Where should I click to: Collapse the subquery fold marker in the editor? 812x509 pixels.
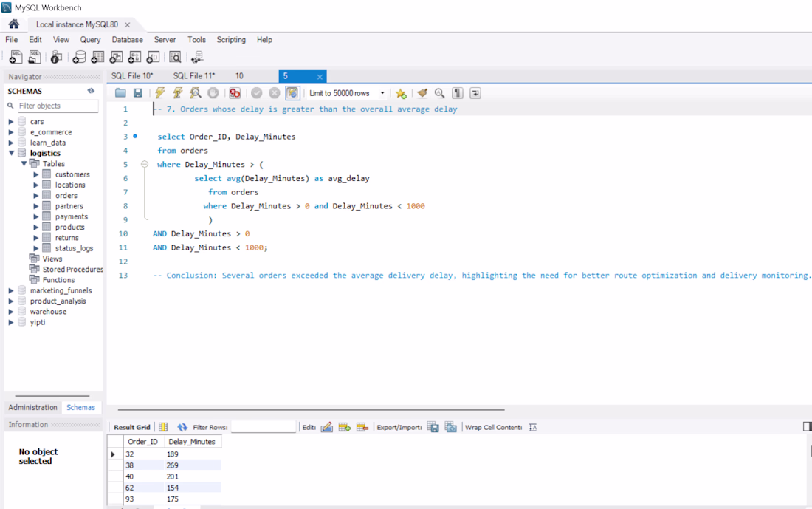pyautogui.click(x=145, y=164)
